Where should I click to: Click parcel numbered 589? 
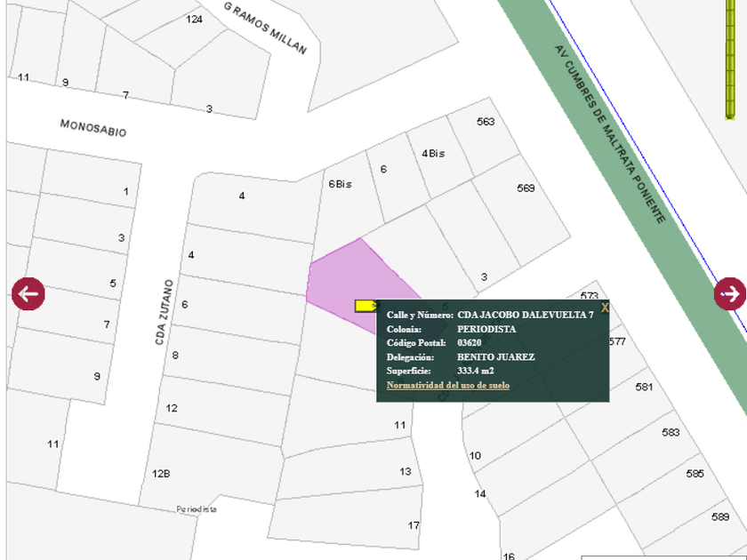719,517
